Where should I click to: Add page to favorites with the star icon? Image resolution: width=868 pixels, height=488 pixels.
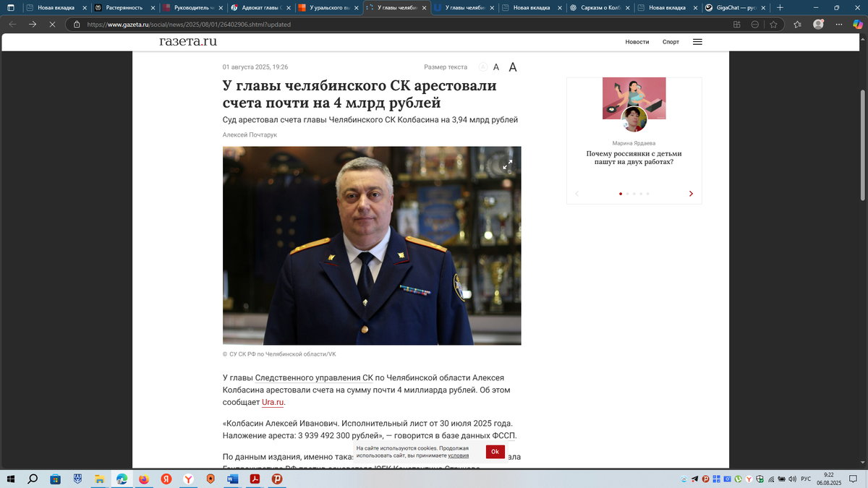pyautogui.click(x=774, y=24)
